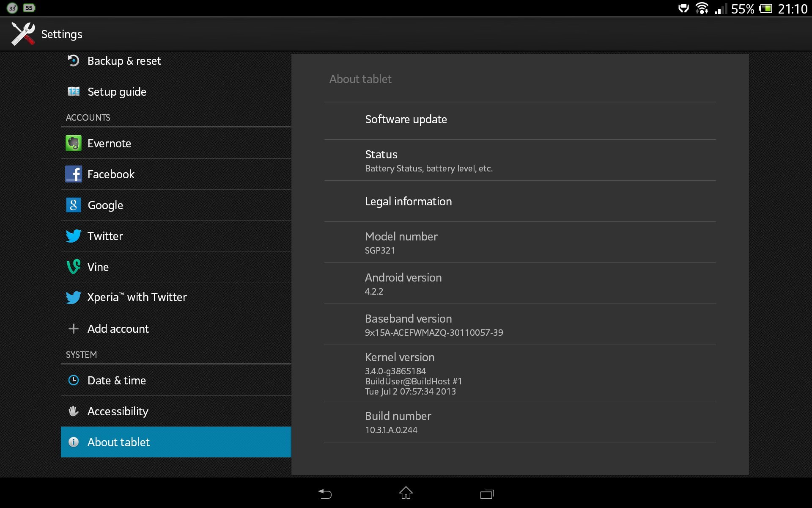Tap the Android version 4.2.2 row
The image size is (812, 508).
[x=520, y=284]
